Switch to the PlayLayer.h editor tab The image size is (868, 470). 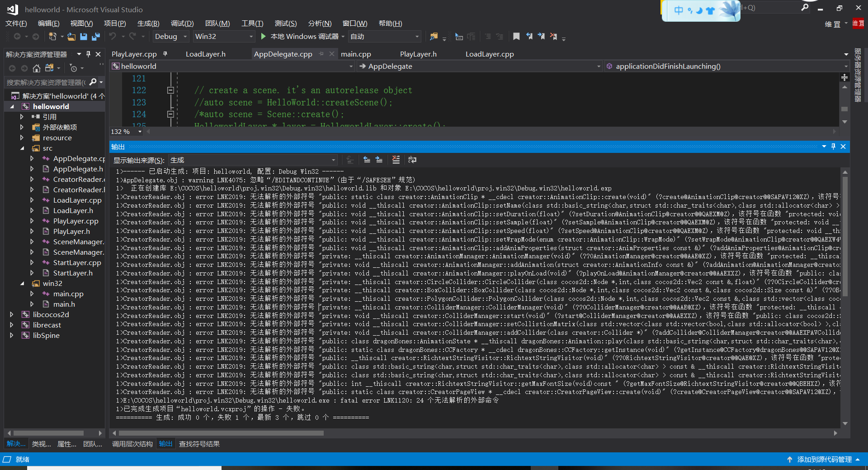tap(418, 54)
